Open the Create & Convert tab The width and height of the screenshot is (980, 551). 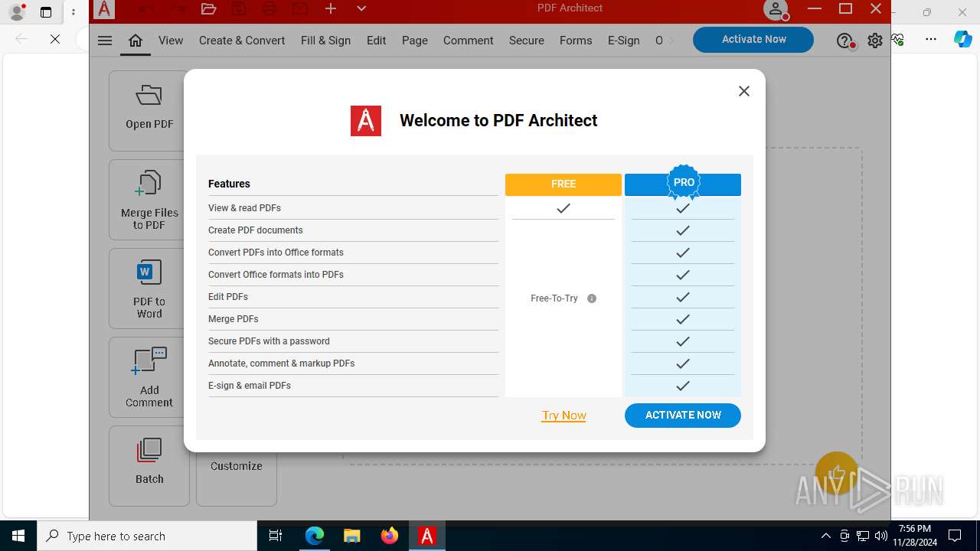coord(242,41)
